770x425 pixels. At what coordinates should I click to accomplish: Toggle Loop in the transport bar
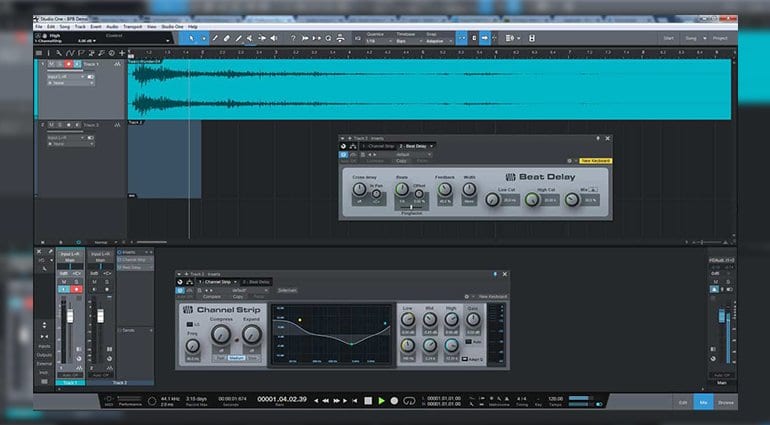(409, 401)
